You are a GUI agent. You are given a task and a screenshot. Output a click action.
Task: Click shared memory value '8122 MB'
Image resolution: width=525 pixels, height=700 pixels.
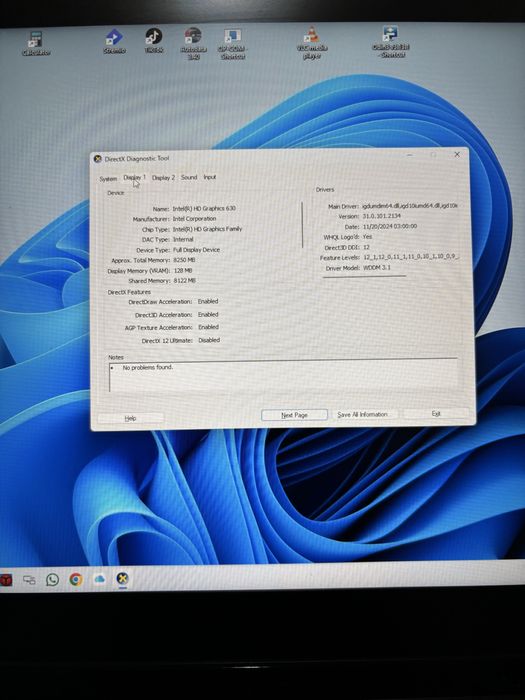(x=184, y=281)
